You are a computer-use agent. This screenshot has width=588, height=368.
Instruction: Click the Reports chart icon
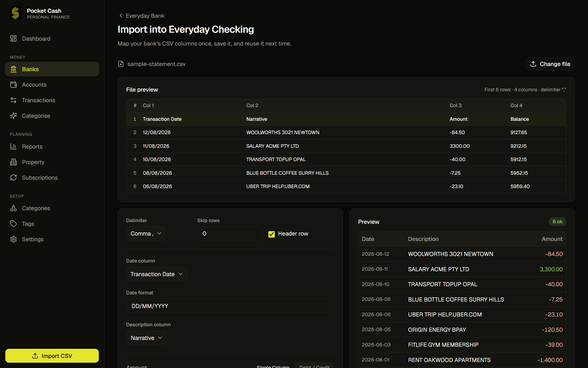[x=14, y=146]
